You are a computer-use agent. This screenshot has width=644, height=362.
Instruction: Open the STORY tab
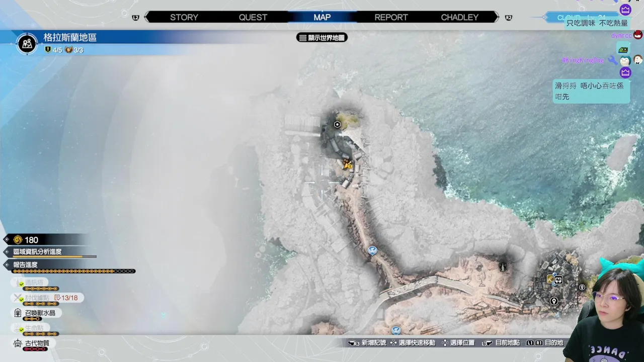point(184,17)
